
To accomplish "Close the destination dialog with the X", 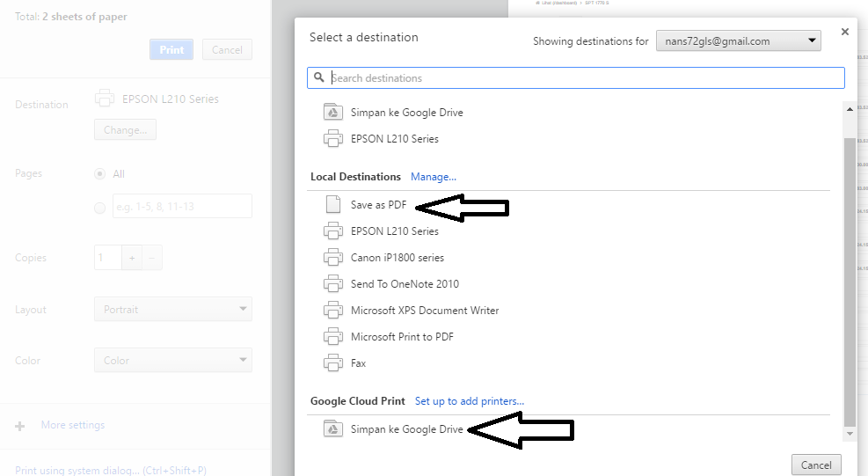I will (x=845, y=32).
